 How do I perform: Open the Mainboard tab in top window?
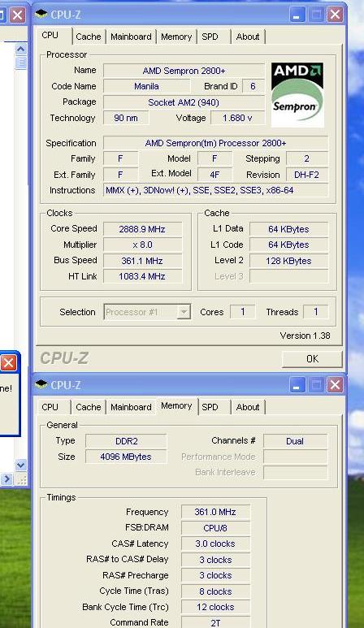point(131,37)
